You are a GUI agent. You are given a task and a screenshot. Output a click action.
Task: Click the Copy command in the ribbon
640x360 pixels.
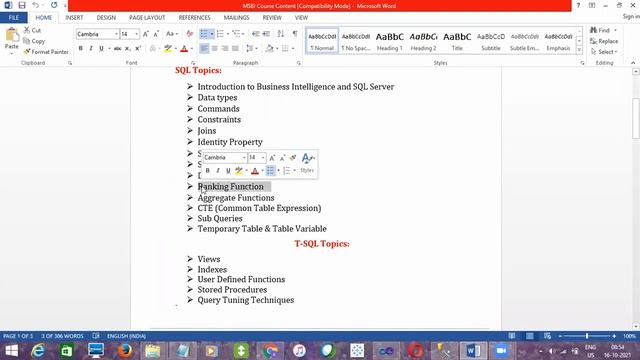pyautogui.click(x=34, y=41)
